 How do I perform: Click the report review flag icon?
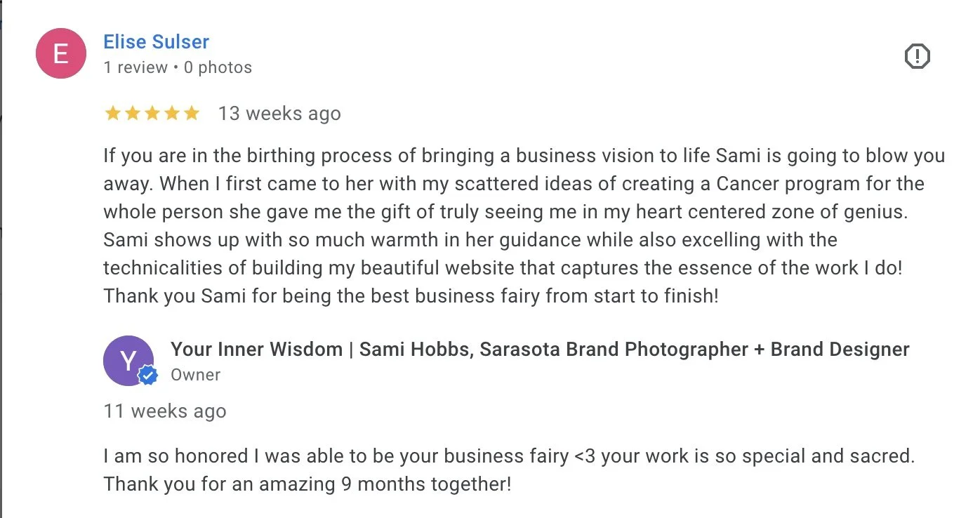917,56
